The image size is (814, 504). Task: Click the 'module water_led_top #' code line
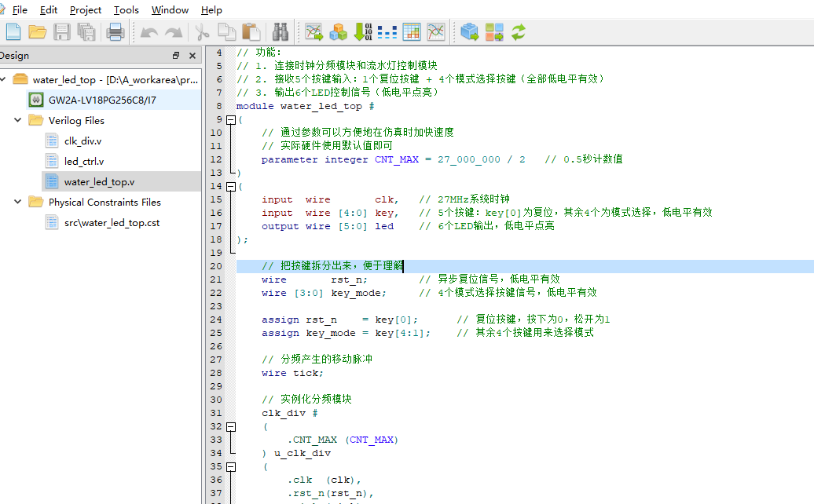[x=305, y=106]
